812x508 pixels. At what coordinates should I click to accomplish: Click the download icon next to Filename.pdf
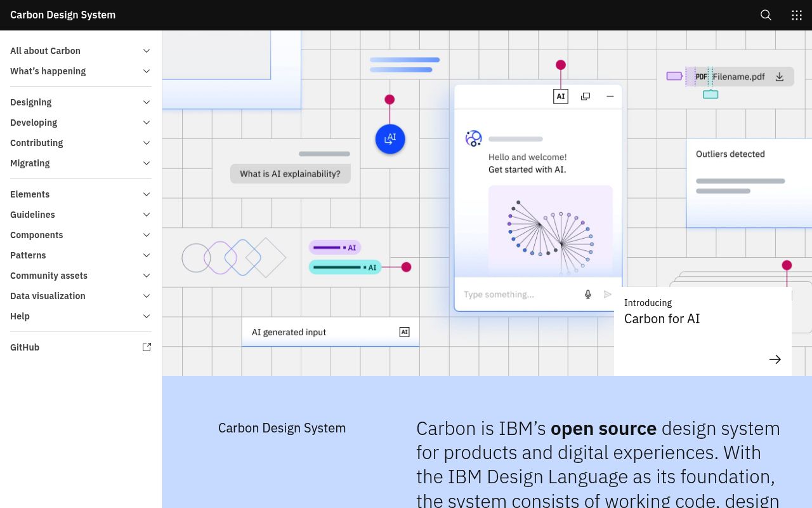779,76
